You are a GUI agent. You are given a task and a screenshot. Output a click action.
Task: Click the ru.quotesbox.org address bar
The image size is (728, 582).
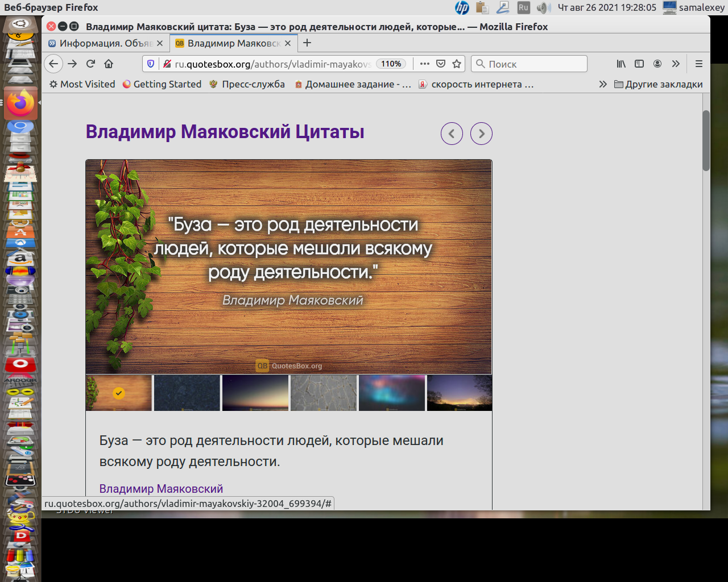pos(273,64)
